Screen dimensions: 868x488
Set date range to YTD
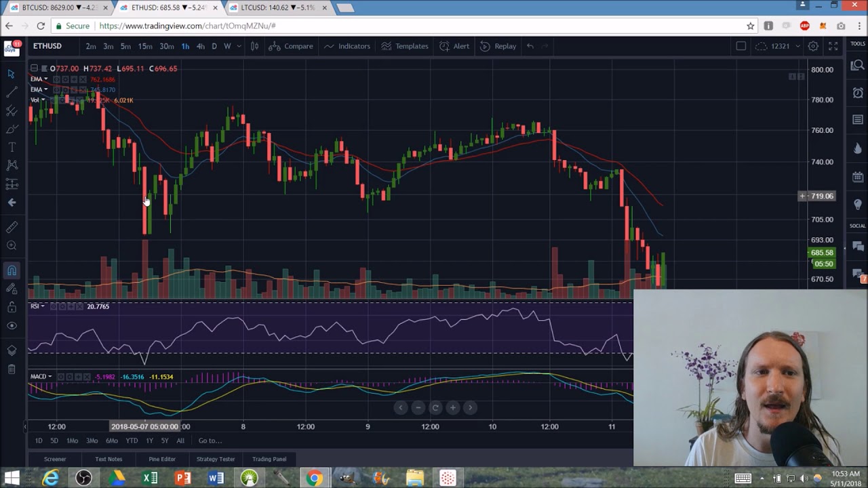pyautogui.click(x=132, y=441)
